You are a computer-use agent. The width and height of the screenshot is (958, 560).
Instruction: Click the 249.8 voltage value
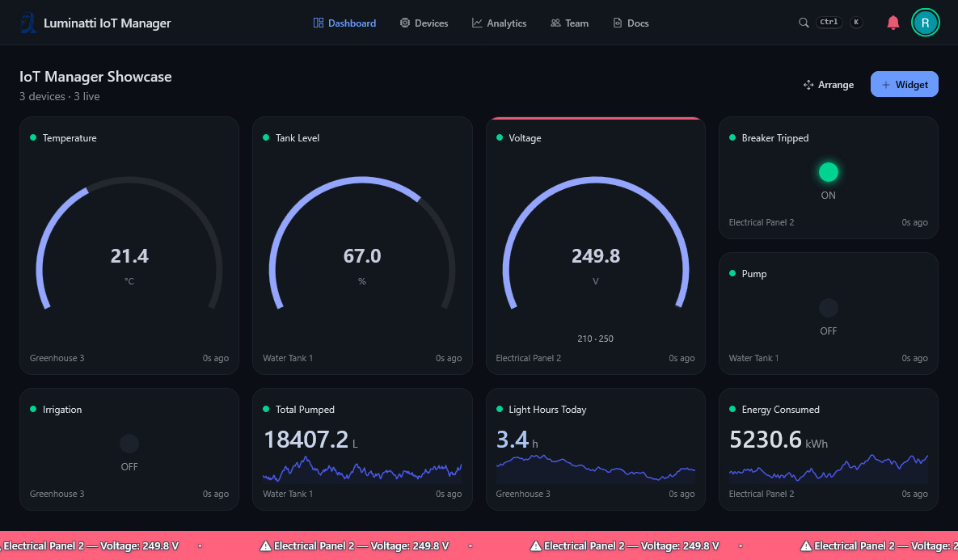[x=595, y=256]
